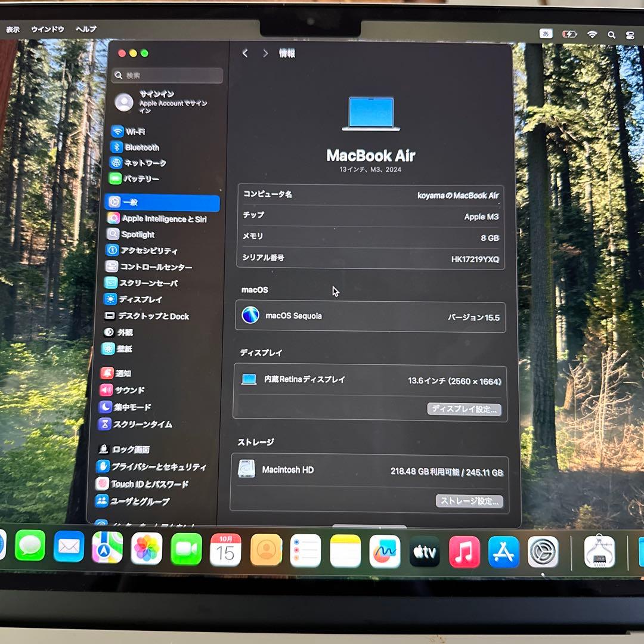Launch Music app from the Dock
Image resolution: width=644 pixels, height=644 pixels.
coord(465,552)
